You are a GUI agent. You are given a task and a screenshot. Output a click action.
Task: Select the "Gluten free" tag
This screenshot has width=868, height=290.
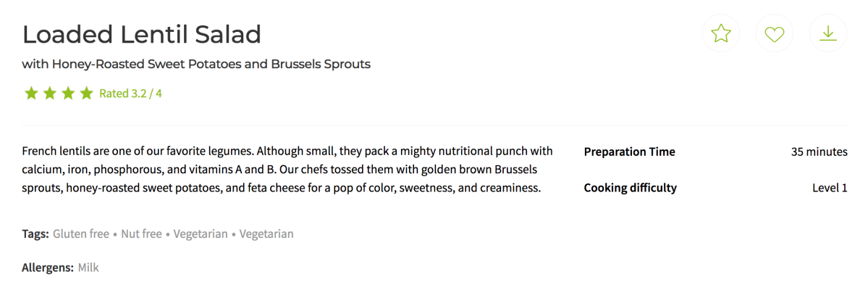tap(81, 234)
